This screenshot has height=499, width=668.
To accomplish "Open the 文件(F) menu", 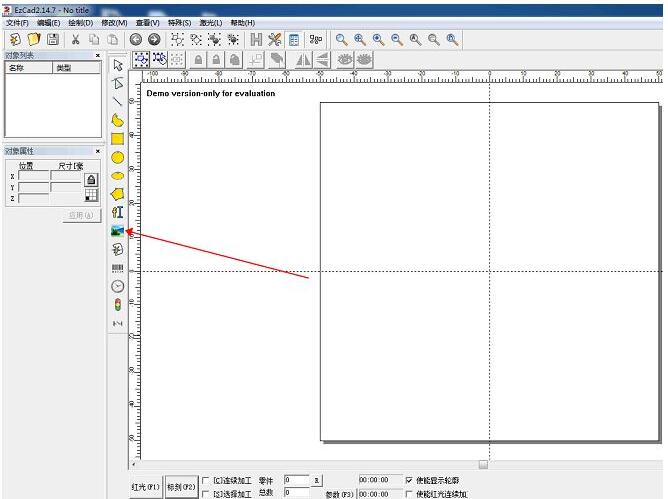I will tap(18, 22).
